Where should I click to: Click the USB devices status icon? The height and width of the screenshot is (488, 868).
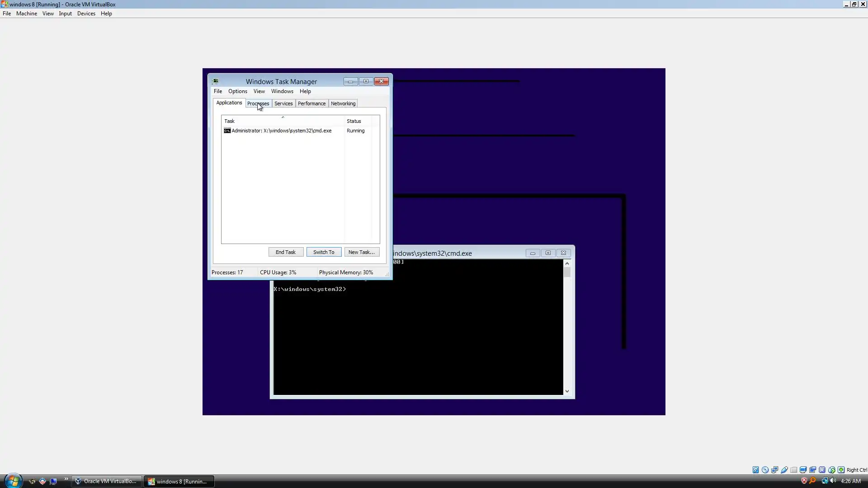(x=784, y=470)
